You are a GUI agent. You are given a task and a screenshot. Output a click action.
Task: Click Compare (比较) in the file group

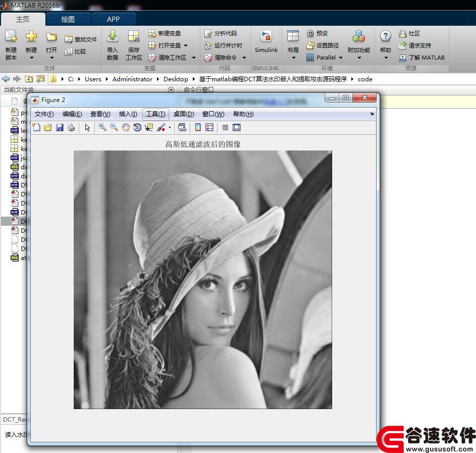click(76, 52)
